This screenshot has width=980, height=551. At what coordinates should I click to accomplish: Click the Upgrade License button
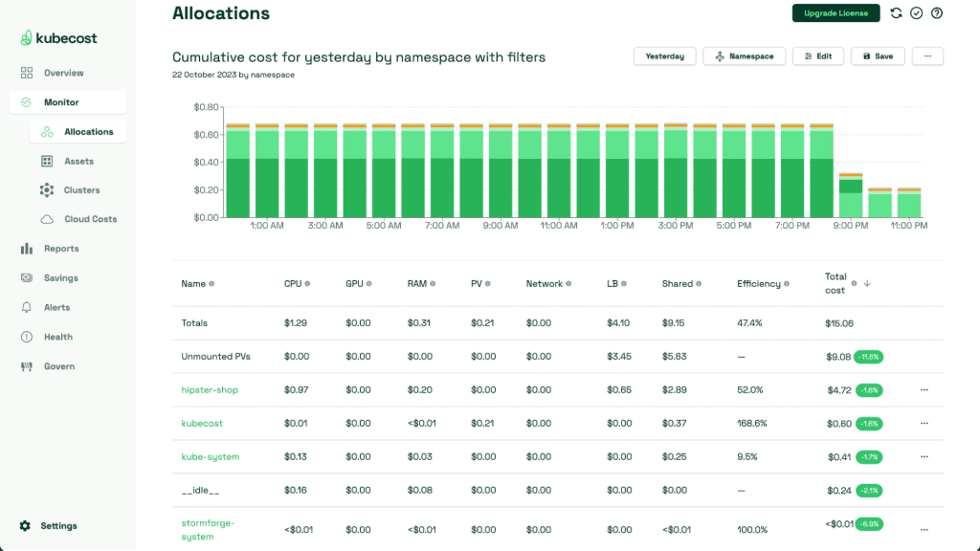tap(835, 13)
